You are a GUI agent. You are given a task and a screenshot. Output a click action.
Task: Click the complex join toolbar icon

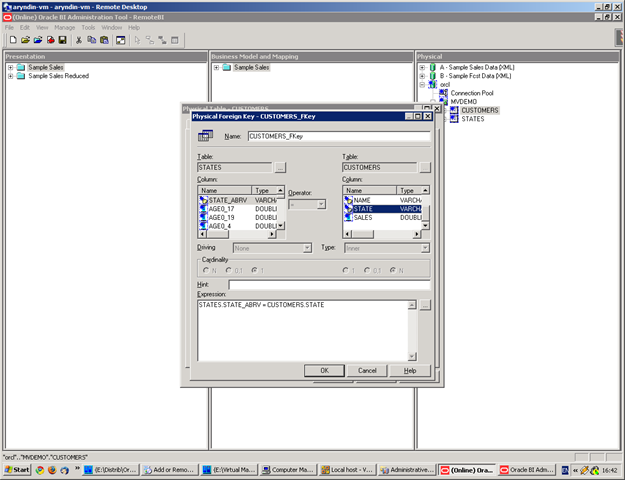(x=162, y=40)
